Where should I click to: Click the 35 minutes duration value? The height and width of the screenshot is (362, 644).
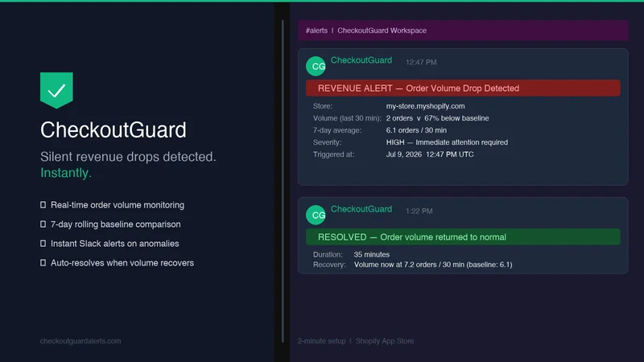click(372, 254)
